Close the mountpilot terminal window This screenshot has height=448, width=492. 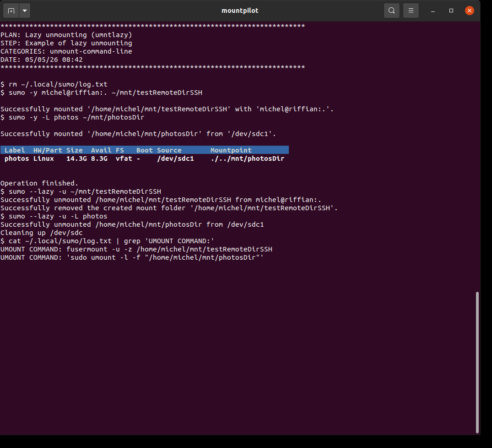click(x=470, y=11)
